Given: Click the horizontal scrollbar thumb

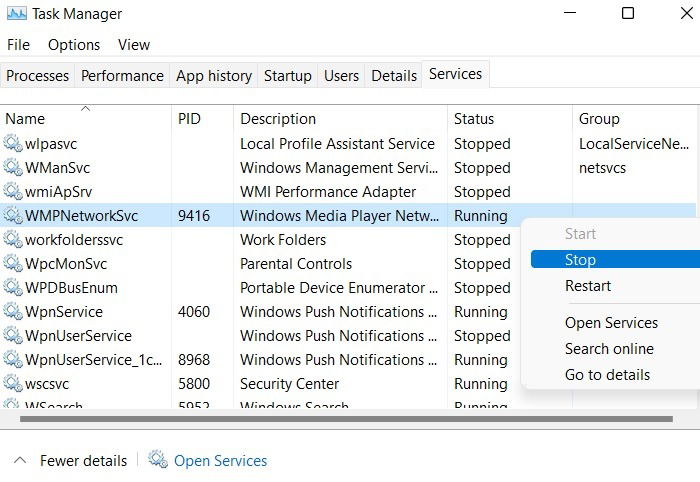Looking at the screenshot, I should coord(346,419).
